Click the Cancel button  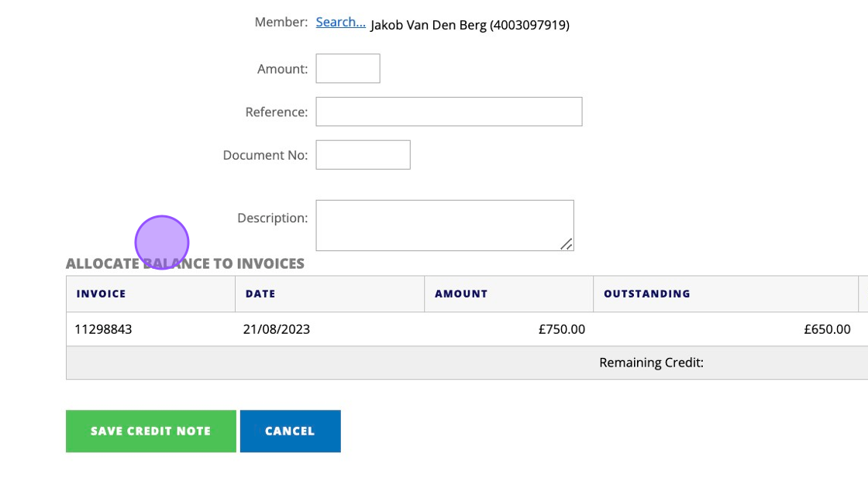[290, 431]
